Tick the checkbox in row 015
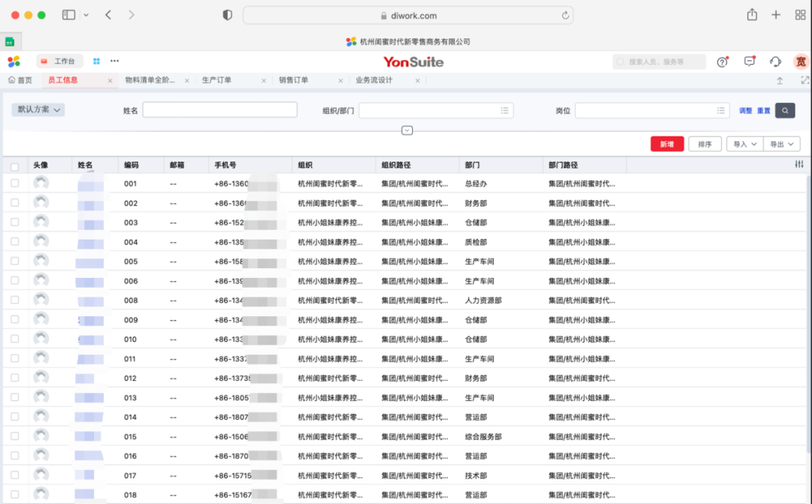Image resolution: width=812 pixels, height=504 pixels. tap(14, 436)
